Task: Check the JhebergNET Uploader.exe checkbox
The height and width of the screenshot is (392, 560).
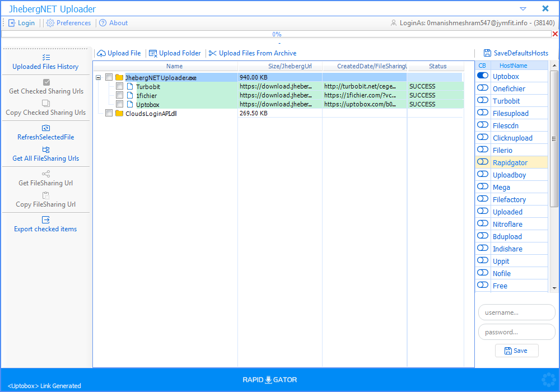Action: pos(109,77)
